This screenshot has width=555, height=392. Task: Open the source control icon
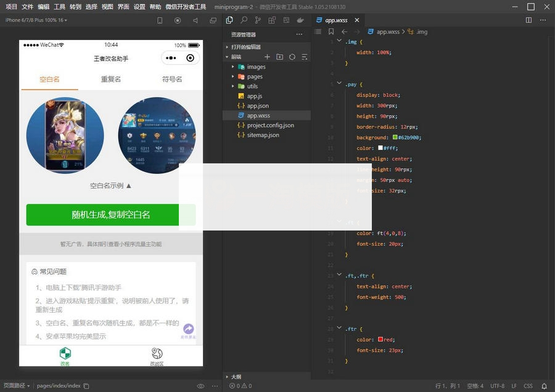tap(258, 20)
